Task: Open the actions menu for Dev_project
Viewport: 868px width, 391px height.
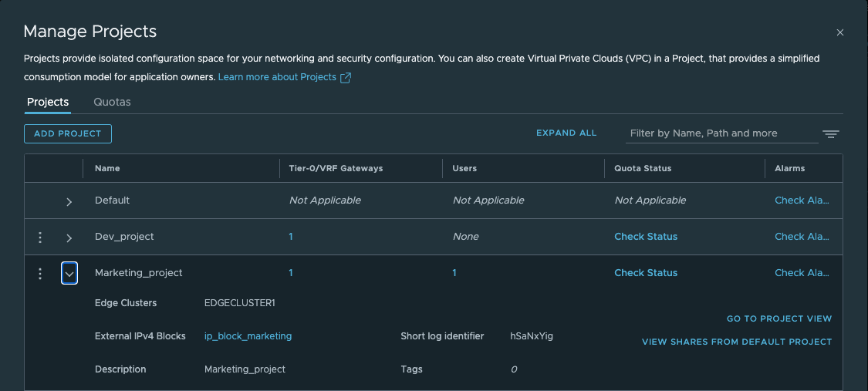Action: point(40,238)
